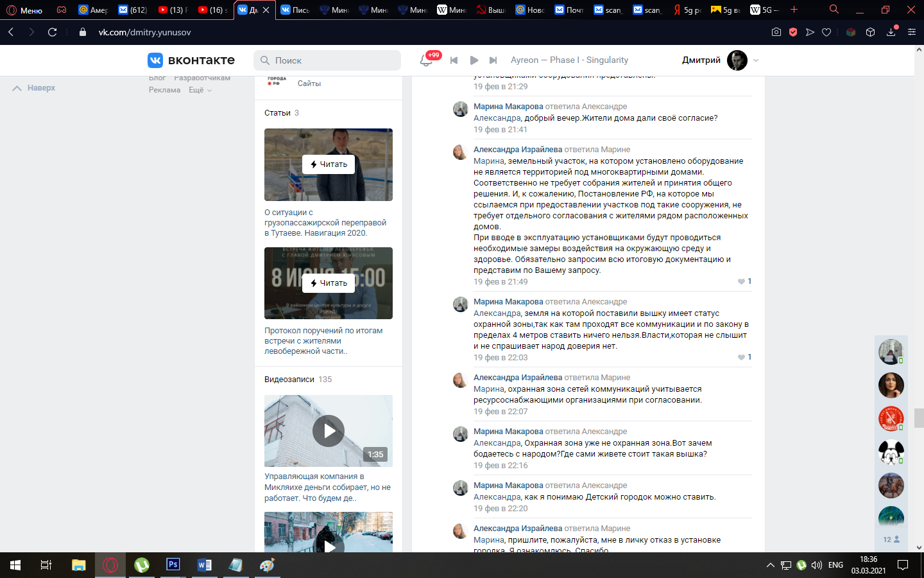Click the VKontakte logo
This screenshot has height=578, width=924.
coord(191,60)
